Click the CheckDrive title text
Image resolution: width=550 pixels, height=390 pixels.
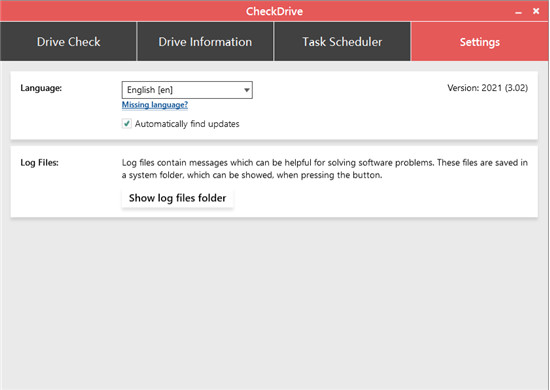coord(274,11)
